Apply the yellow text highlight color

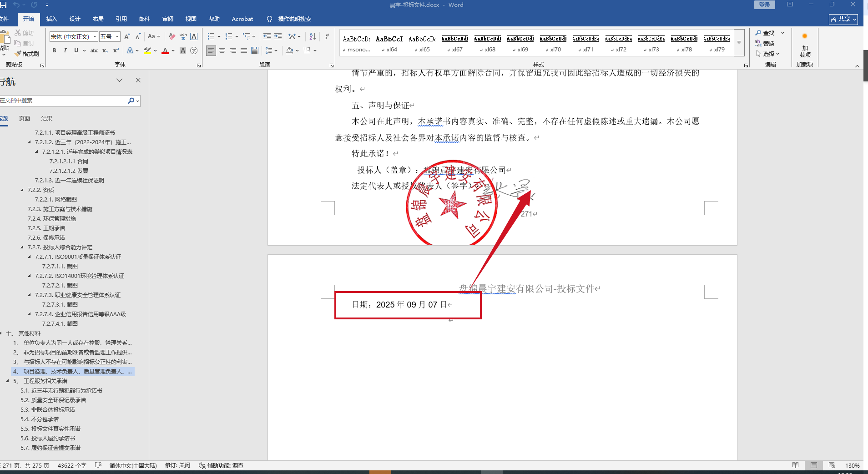[147, 50]
